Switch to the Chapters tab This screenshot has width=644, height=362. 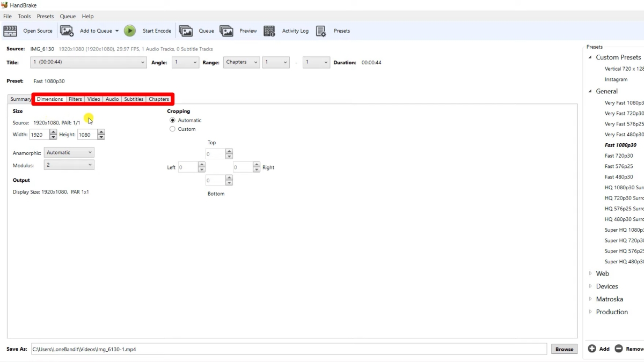pyautogui.click(x=159, y=99)
